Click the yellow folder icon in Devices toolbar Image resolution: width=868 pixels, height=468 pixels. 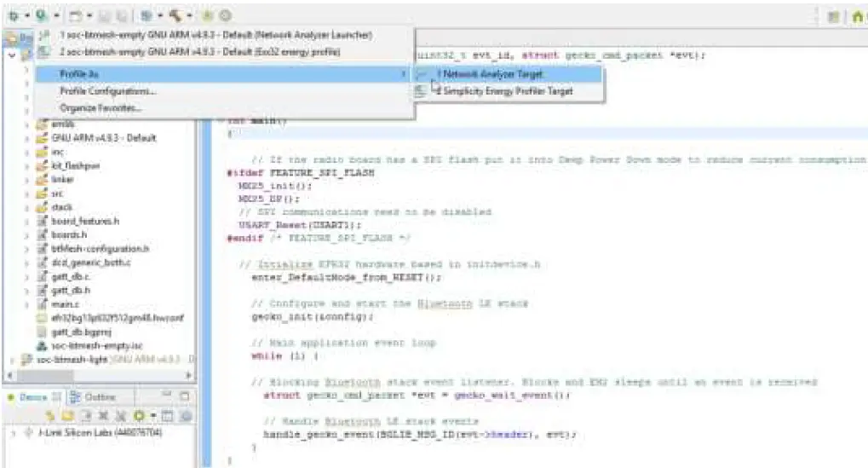coord(68,415)
